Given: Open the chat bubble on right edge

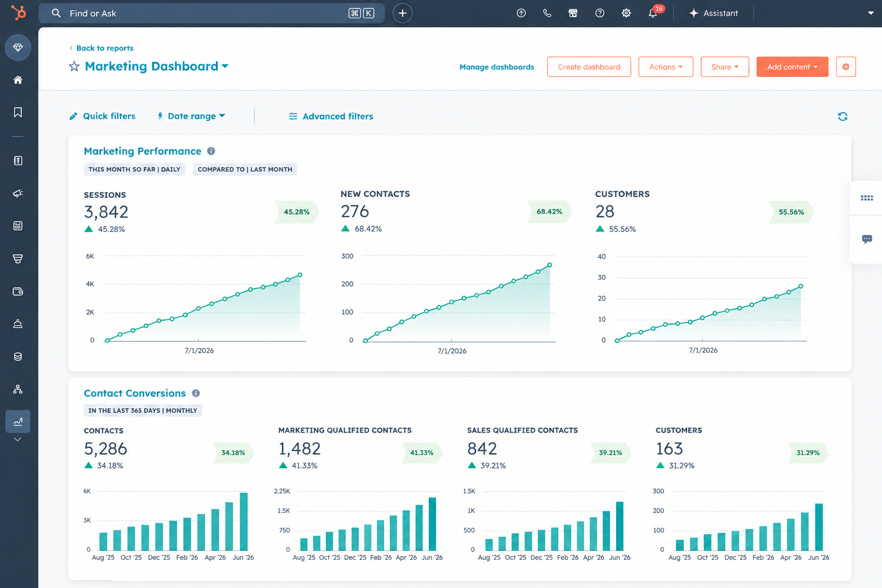Looking at the screenshot, I should 867,239.
